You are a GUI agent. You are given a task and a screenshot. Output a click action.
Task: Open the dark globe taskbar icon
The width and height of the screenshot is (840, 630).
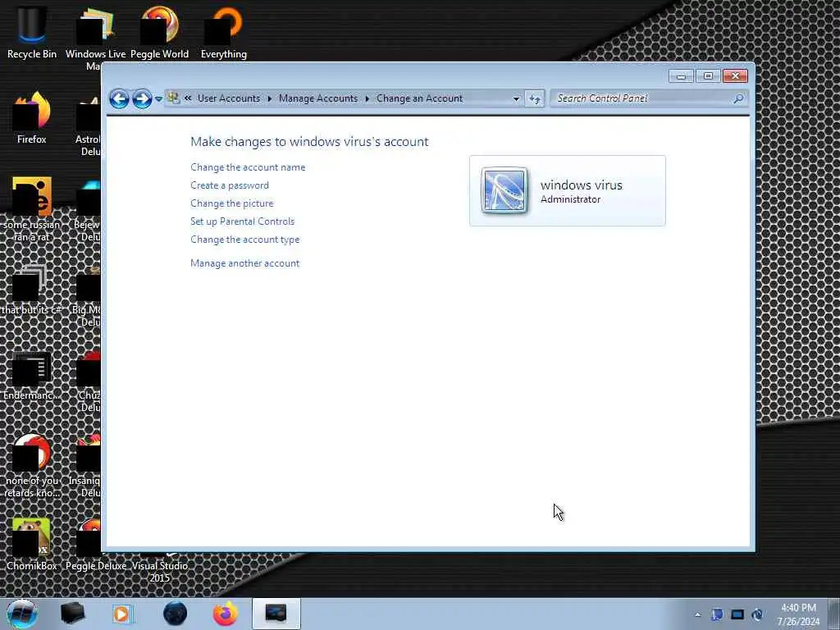click(175, 614)
